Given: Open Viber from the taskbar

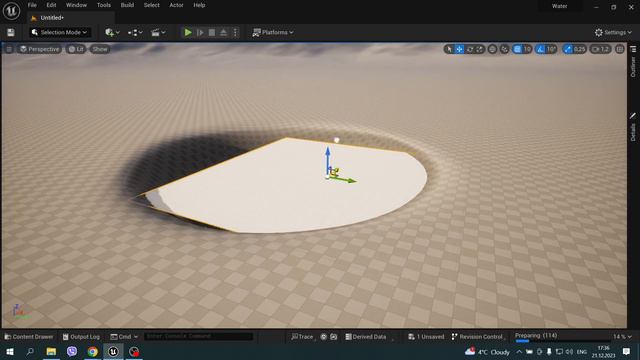Looking at the screenshot, I should 72,351.
